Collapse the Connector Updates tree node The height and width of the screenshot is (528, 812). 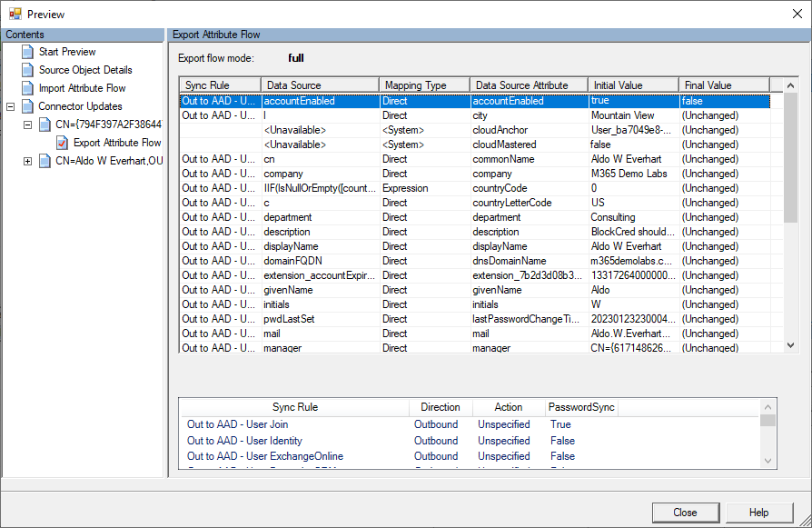[x=10, y=106]
